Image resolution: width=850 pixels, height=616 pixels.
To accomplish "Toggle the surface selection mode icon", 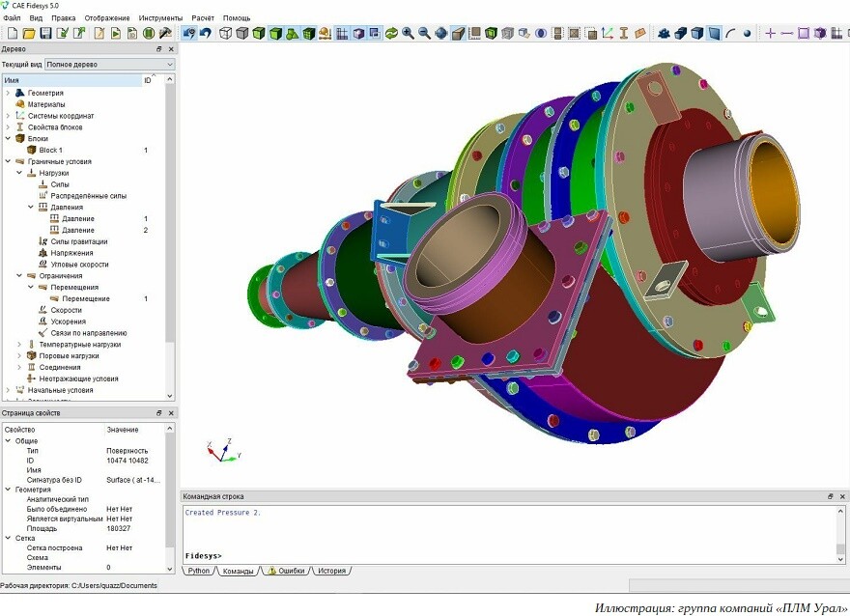I will (x=715, y=34).
